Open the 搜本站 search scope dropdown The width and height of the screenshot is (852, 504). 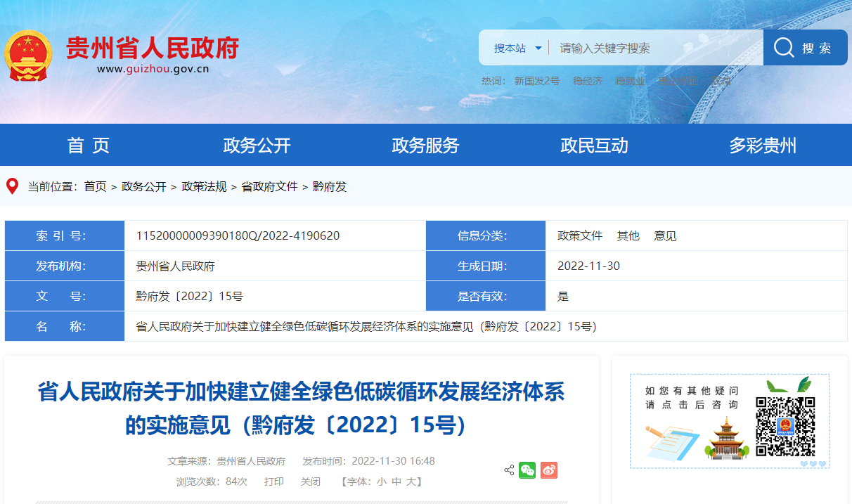pyautogui.click(x=517, y=47)
